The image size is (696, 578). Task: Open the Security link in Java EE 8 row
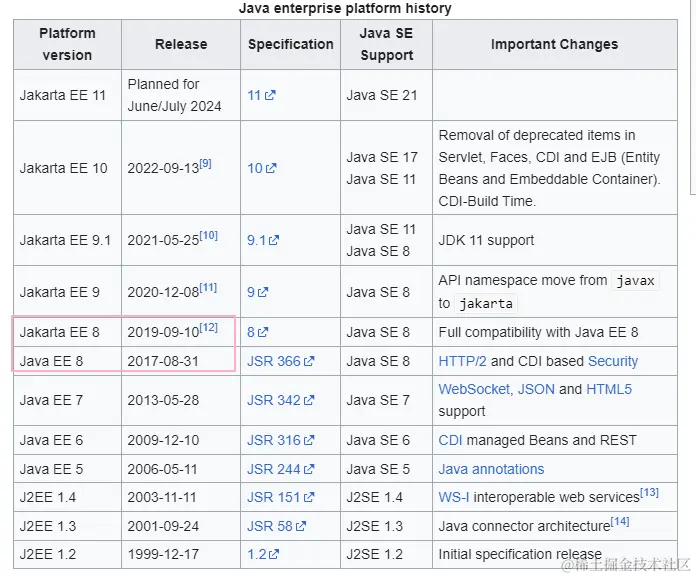pos(613,361)
